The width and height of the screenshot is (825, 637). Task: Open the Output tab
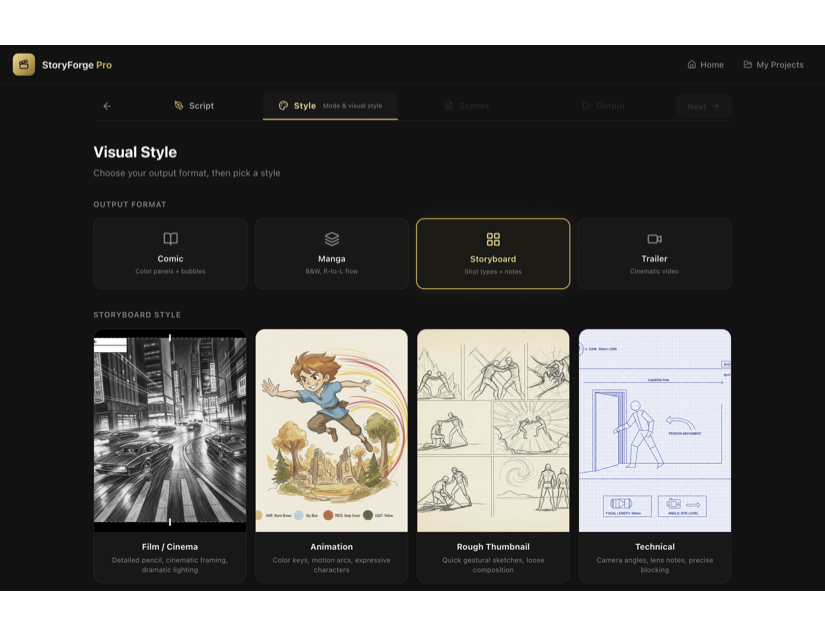(603, 106)
